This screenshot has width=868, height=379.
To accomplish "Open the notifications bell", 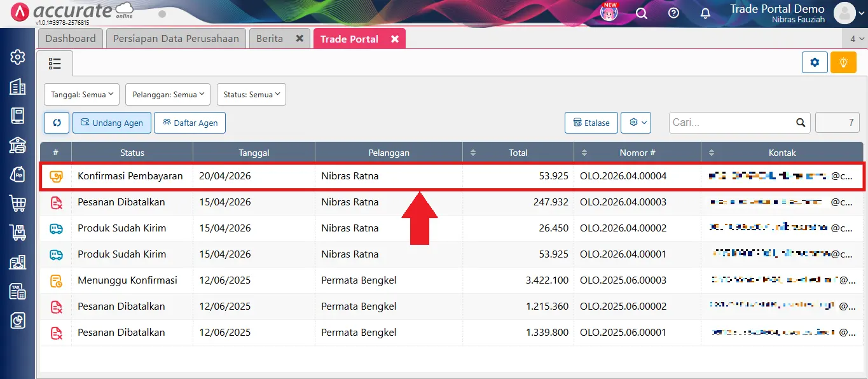I will [x=705, y=13].
